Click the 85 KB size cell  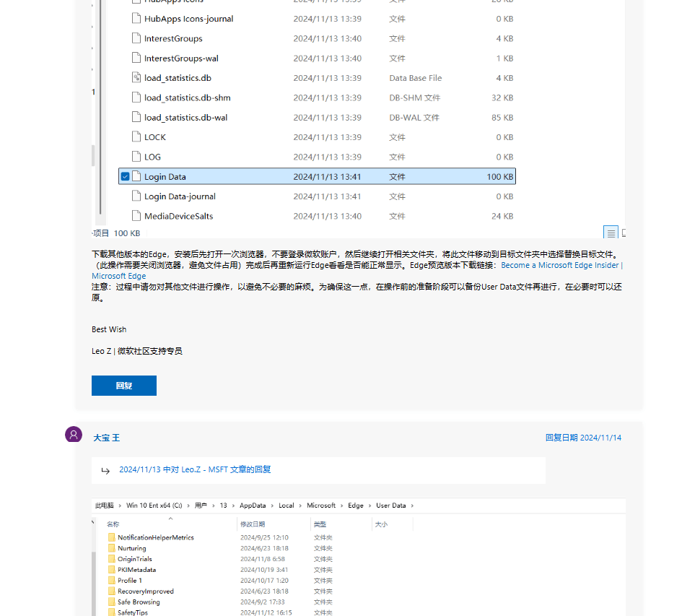click(502, 118)
